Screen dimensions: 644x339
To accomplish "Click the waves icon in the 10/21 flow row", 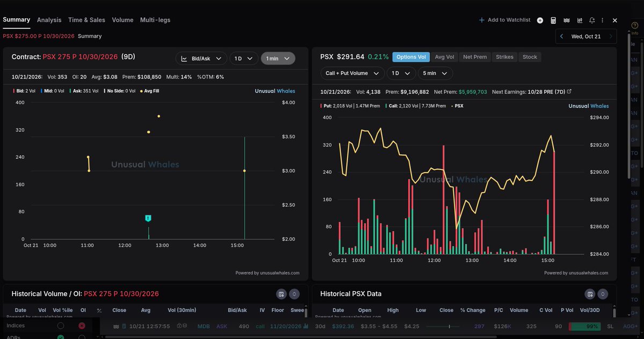I will [x=116, y=326].
